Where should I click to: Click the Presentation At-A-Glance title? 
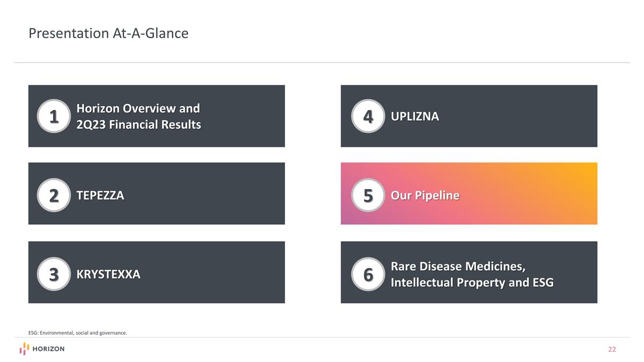tap(108, 34)
